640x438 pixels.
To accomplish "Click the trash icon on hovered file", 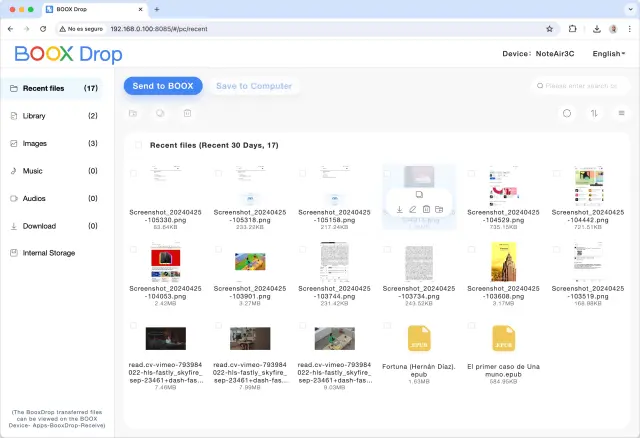I will [426, 209].
